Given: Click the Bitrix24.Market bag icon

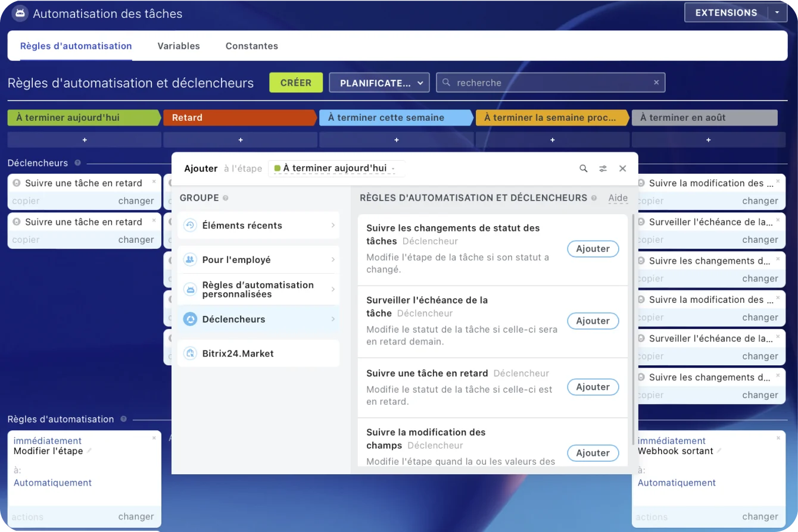Looking at the screenshot, I should click(190, 353).
